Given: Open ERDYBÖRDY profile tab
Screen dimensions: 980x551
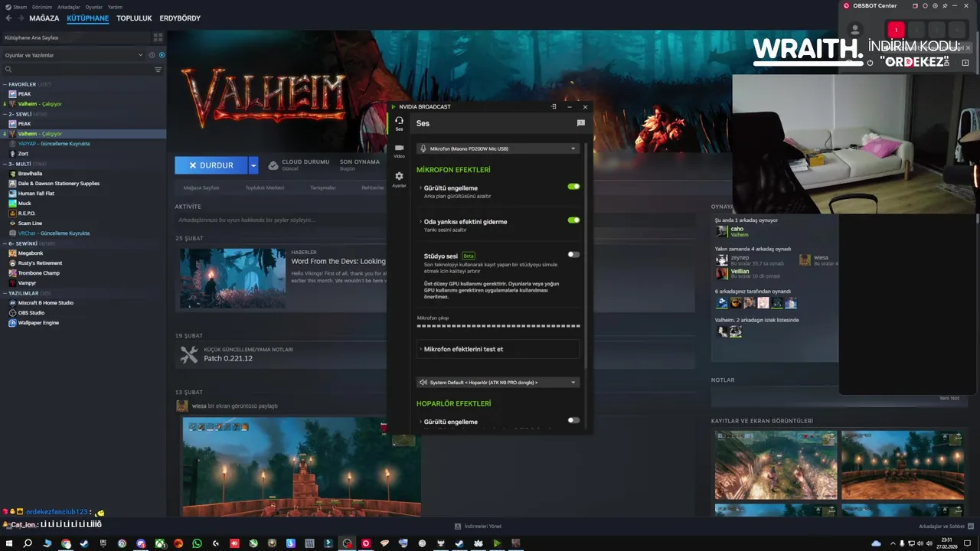Looking at the screenshot, I should point(180,18).
